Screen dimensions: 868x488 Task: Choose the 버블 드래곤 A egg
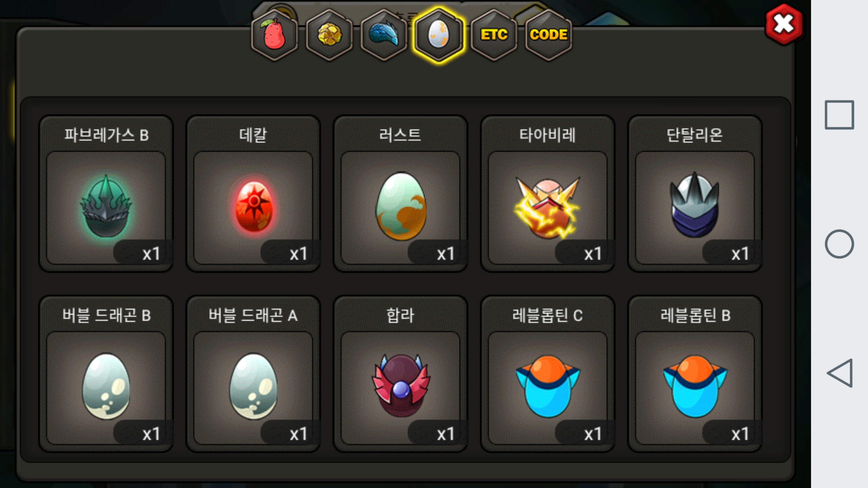253,374
